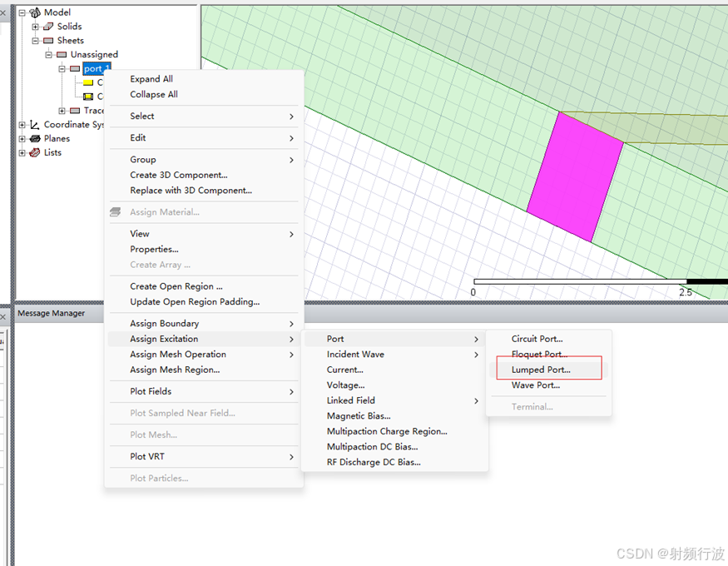Select Create 3D Component
The height and width of the screenshot is (566, 728).
tap(205, 175)
